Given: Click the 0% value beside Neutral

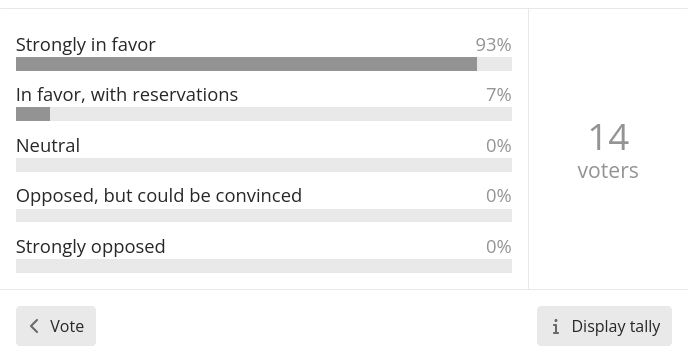Looking at the screenshot, I should pos(499,146).
